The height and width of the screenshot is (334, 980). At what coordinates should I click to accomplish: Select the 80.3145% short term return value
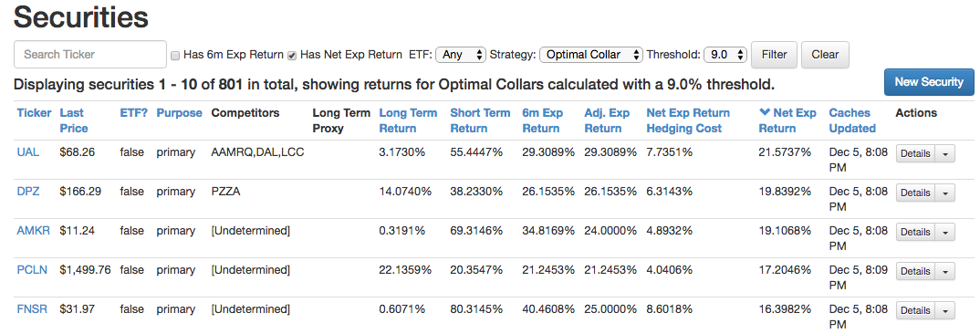point(476,309)
